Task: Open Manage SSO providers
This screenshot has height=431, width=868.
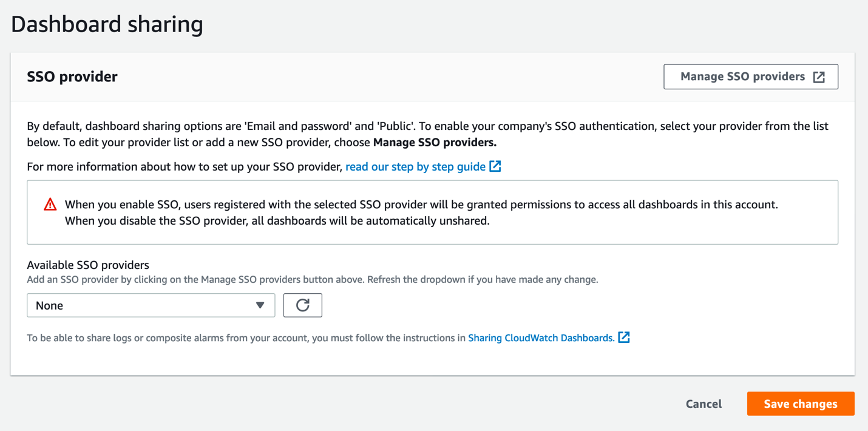Action: pos(750,76)
